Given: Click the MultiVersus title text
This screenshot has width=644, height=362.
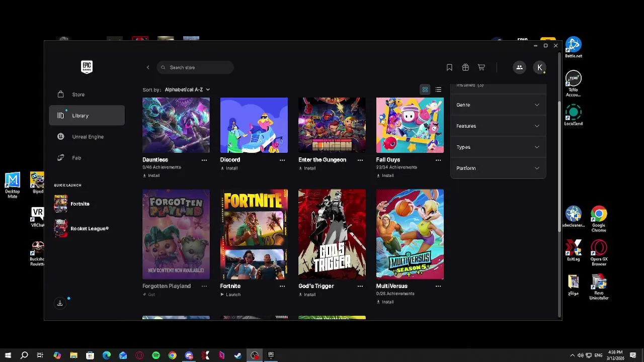Looking at the screenshot, I should (x=392, y=286).
